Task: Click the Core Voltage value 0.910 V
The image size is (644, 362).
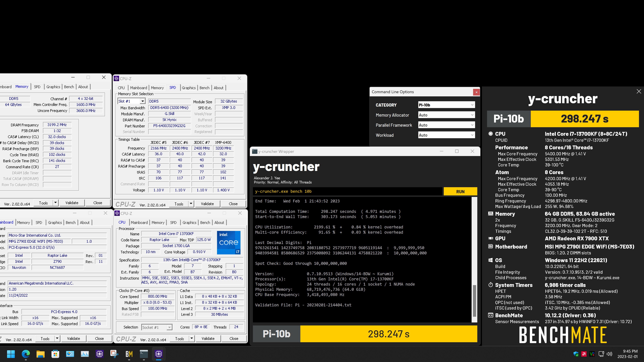Action: [x=199, y=252]
